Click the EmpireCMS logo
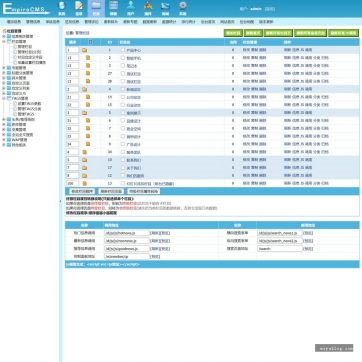 pos(26,9)
